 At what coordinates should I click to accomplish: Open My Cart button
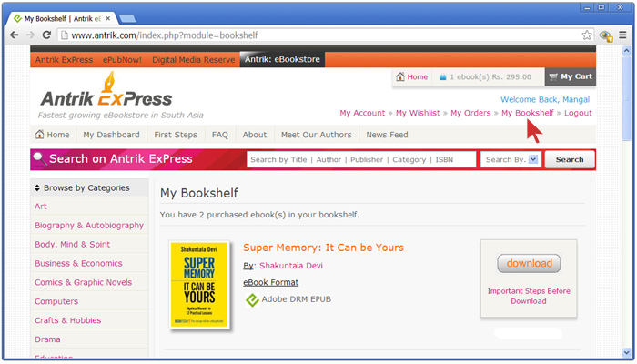pyautogui.click(x=571, y=76)
